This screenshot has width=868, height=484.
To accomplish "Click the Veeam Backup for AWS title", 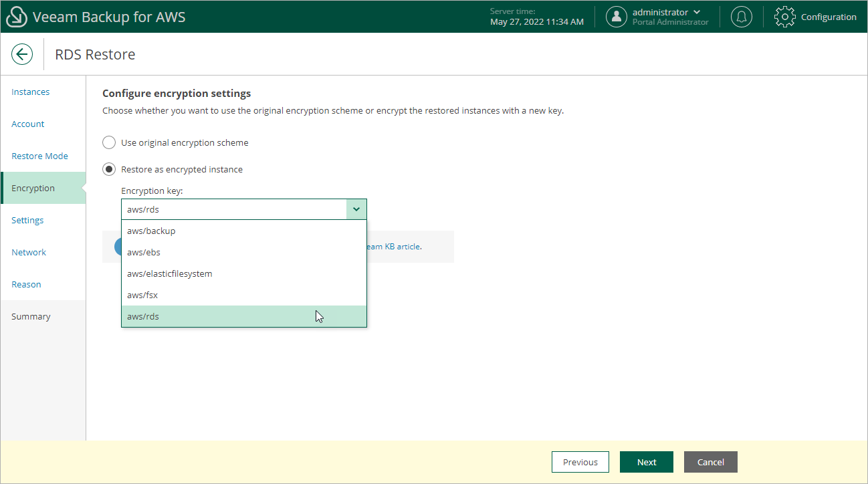I will point(109,17).
